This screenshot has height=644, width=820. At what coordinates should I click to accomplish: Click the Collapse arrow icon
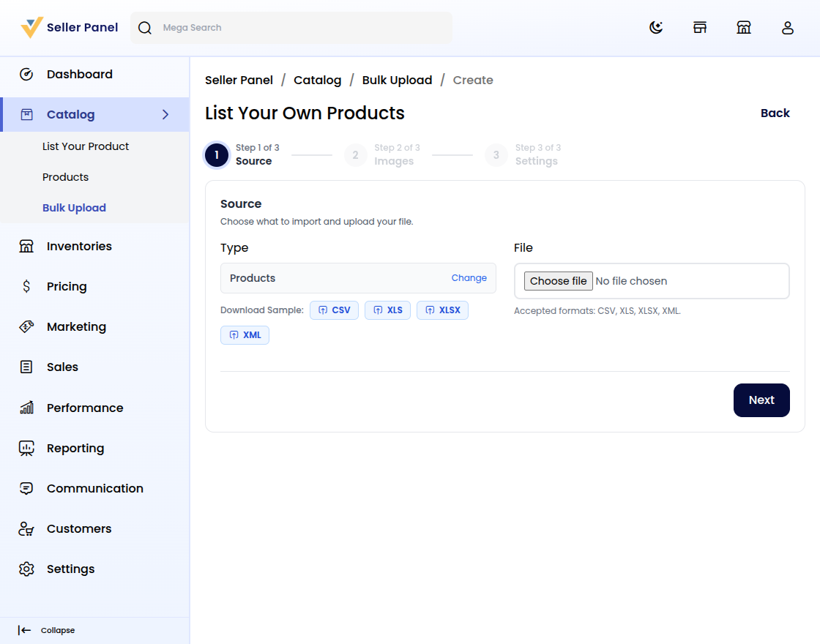25,630
